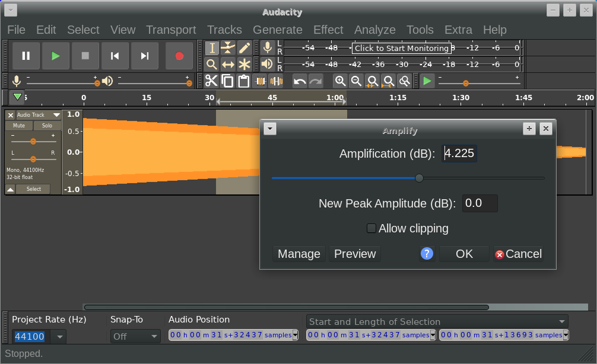Mute the Audio Track
Image resolution: width=597 pixels, height=364 pixels.
click(x=18, y=126)
